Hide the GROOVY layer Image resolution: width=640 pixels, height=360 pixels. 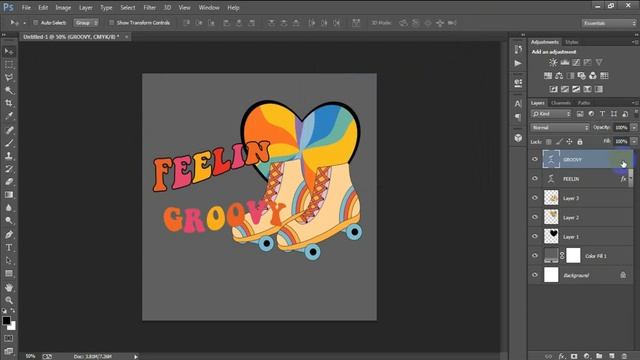click(535, 159)
